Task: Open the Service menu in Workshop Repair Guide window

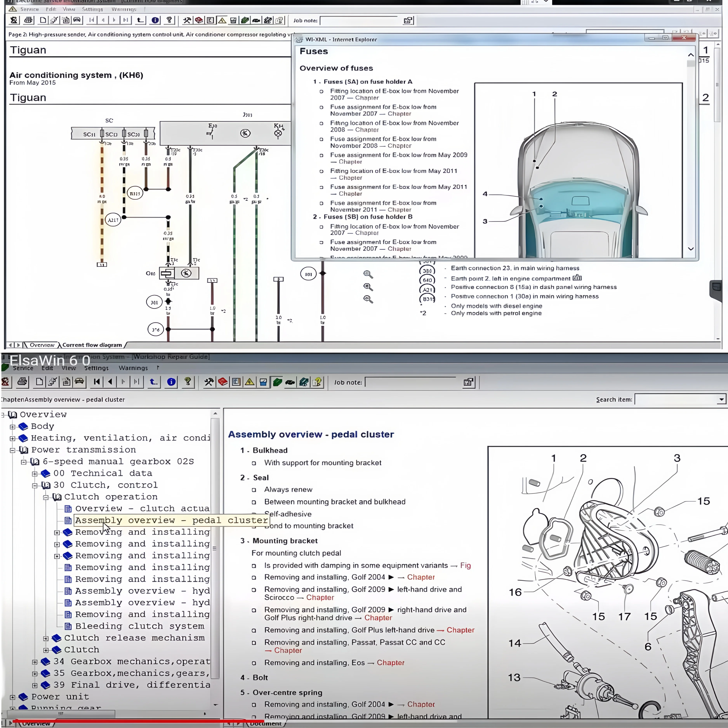Action: [x=23, y=368]
